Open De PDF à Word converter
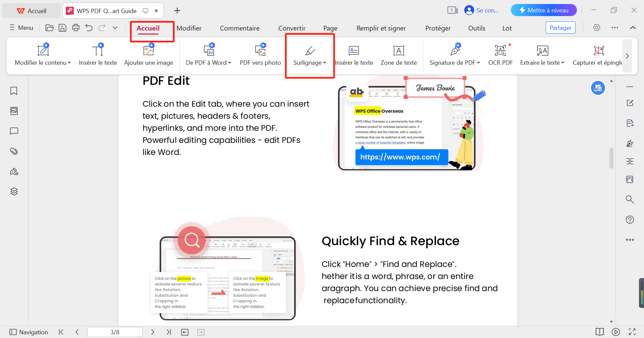Image resolution: width=644 pixels, height=338 pixels. [209, 55]
